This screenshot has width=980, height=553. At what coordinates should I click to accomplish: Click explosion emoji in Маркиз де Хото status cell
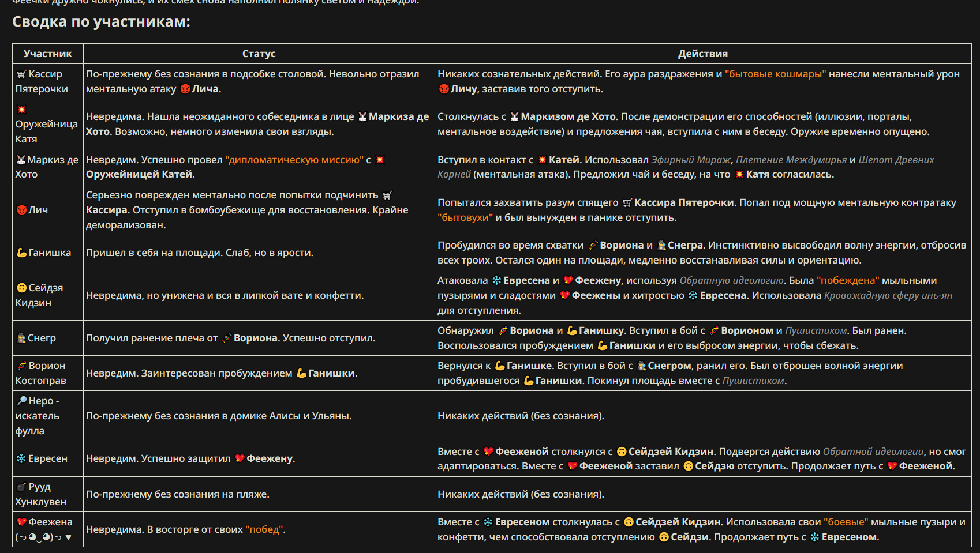click(380, 160)
